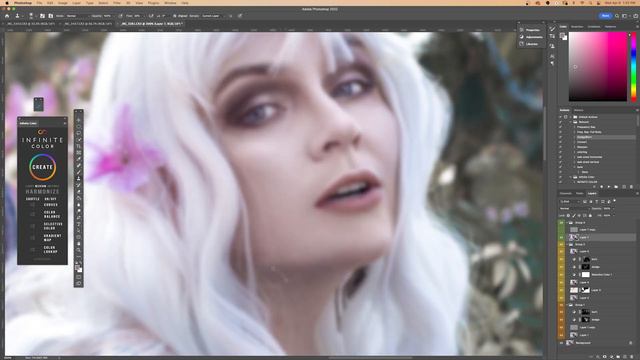
Task: Open the File menu
Action: pos(39,3)
